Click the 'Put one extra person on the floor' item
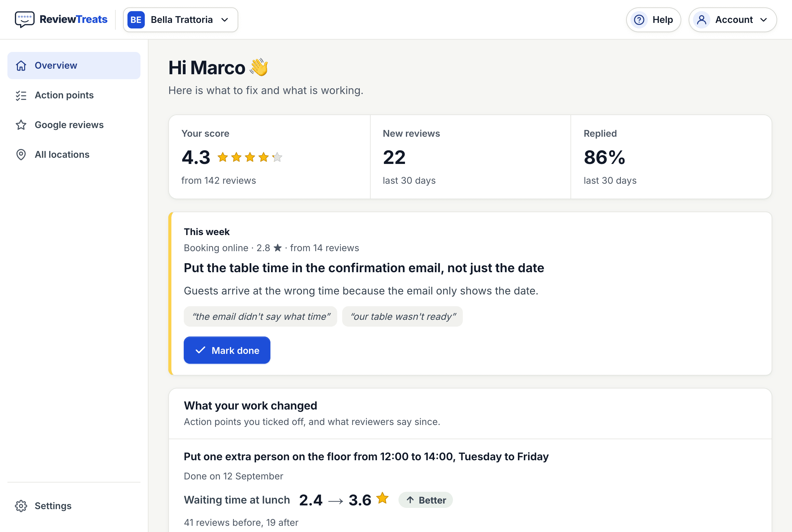The height and width of the screenshot is (532, 792). (x=366, y=457)
